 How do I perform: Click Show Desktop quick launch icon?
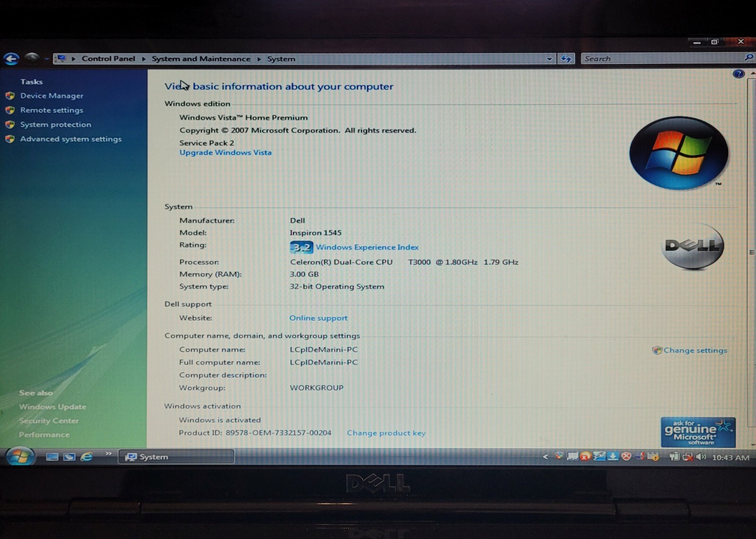pos(52,457)
